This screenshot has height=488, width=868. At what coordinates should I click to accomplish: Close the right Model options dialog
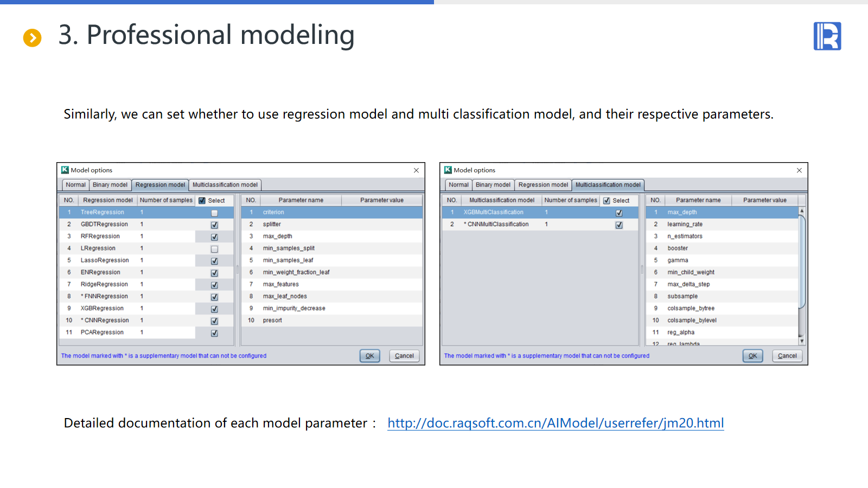(799, 170)
